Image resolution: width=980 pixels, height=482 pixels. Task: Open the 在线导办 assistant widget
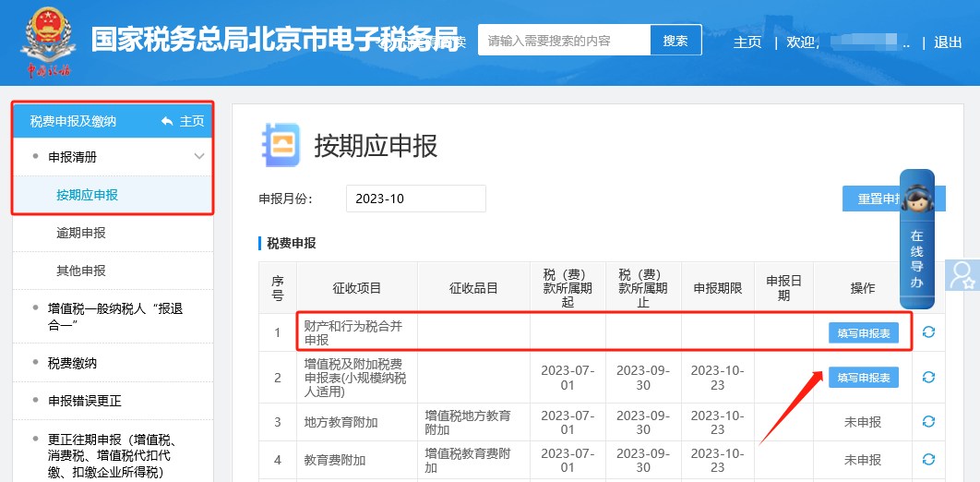coord(916,238)
